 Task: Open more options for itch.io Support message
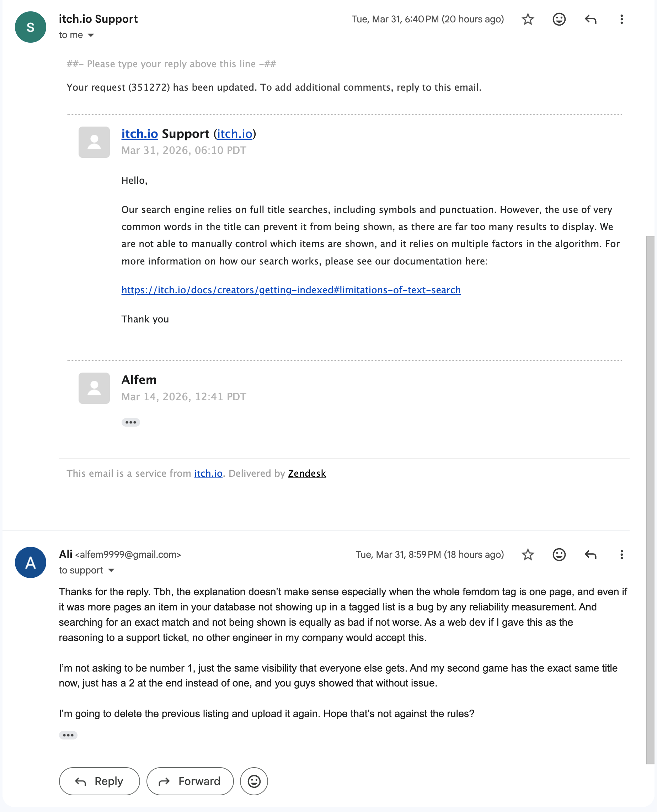[x=621, y=19]
